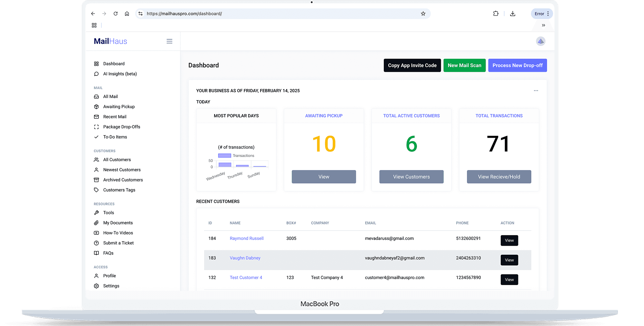Click the browser back arrow
644x326 pixels.
93,14
